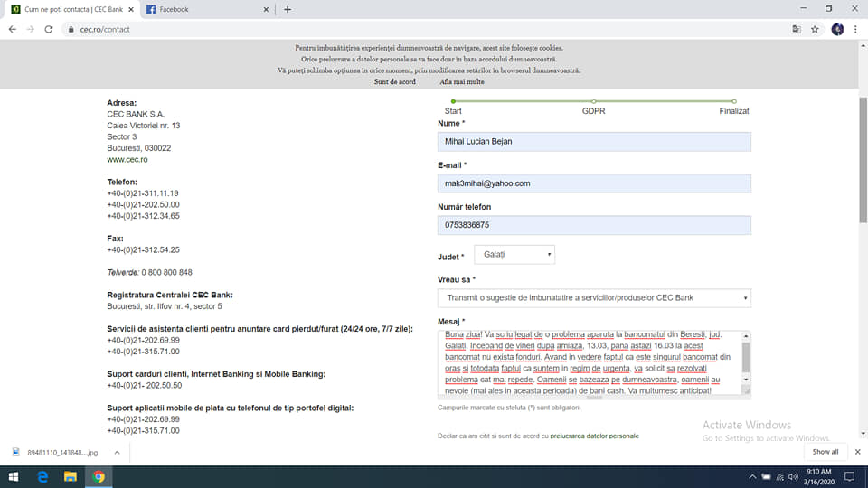Click the Finalizat progress step marker

coord(734,102)
